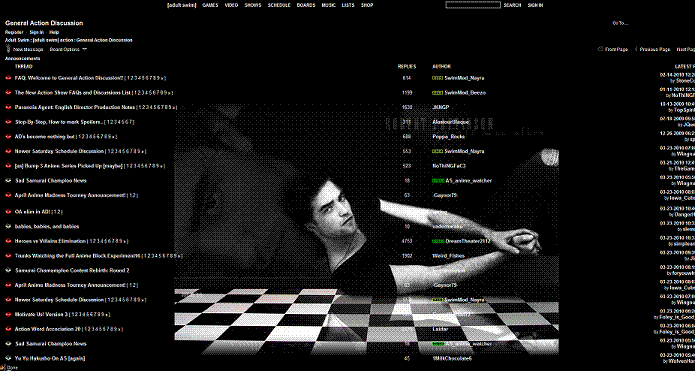The image size is (695, 371).
Task: Open FAQ: Welcome to General Action Discussion thread
Action: 69,78
